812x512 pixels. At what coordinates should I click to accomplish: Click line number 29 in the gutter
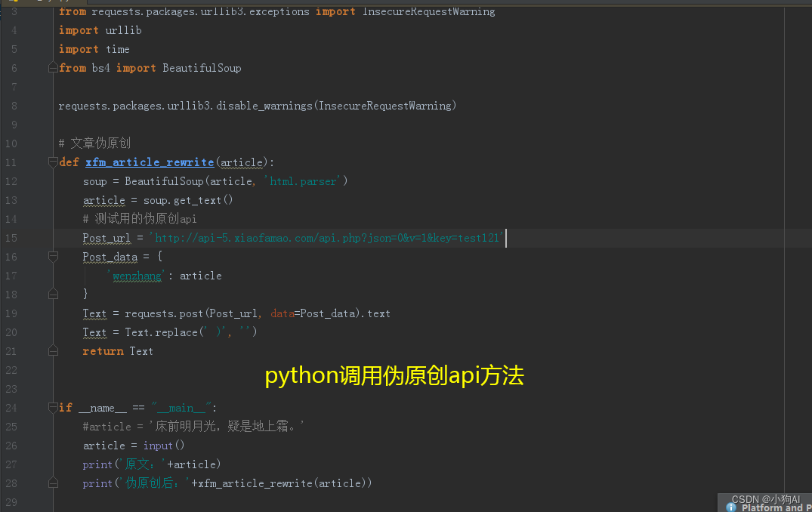point(11,502)
